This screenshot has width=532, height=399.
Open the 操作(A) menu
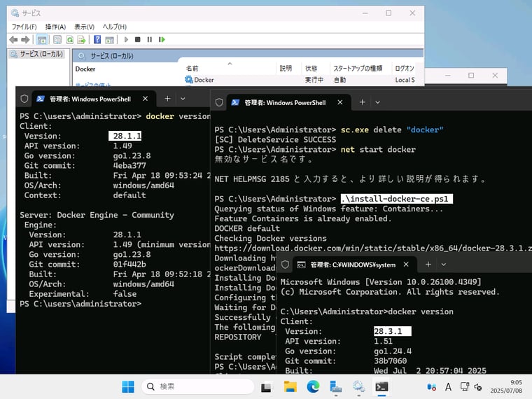click(55, 27)
